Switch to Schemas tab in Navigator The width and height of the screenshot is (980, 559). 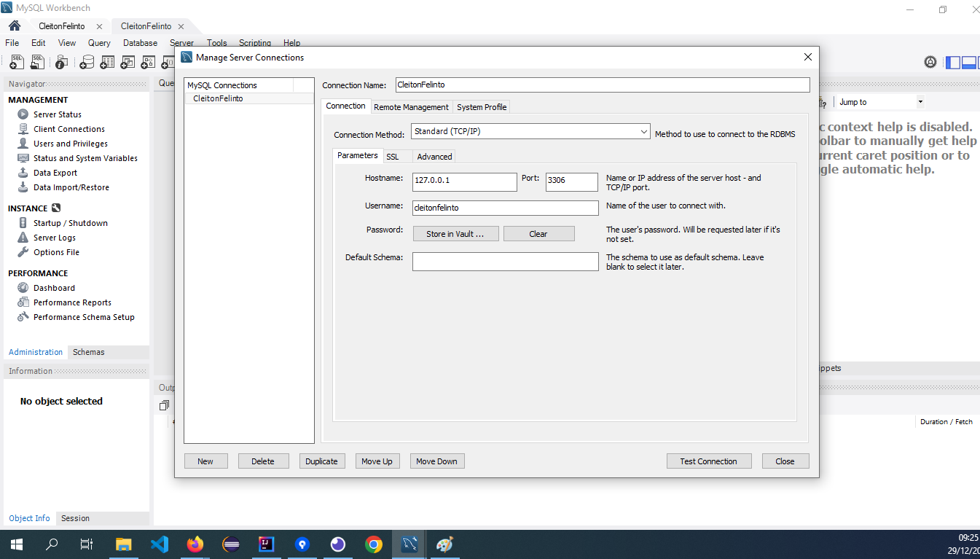point(88,352)
